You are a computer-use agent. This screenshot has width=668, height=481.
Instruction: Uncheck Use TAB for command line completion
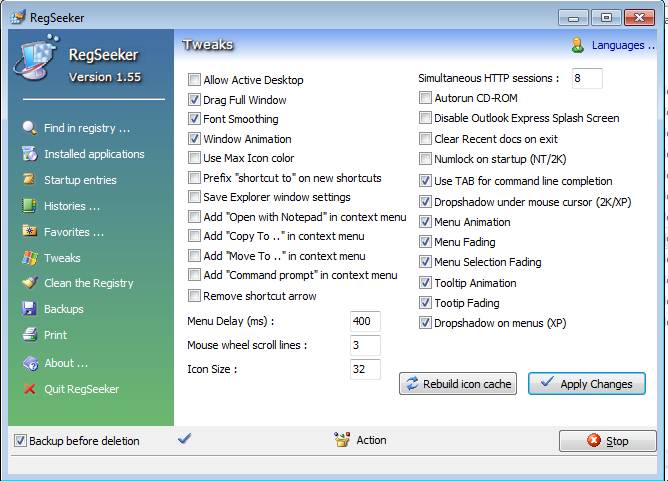(425, 181)
